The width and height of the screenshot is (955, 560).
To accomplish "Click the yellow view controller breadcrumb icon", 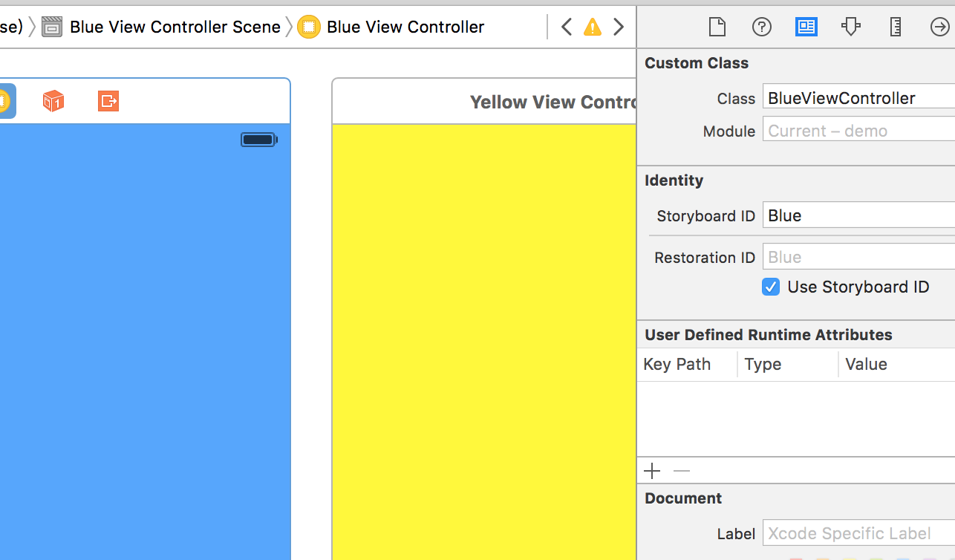I will pos(309,27).
